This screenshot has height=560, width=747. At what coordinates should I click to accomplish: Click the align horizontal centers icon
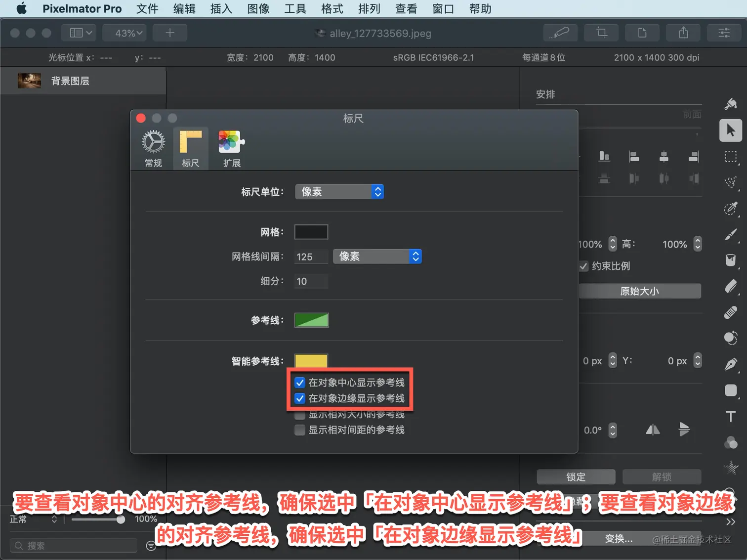[664, 157]
